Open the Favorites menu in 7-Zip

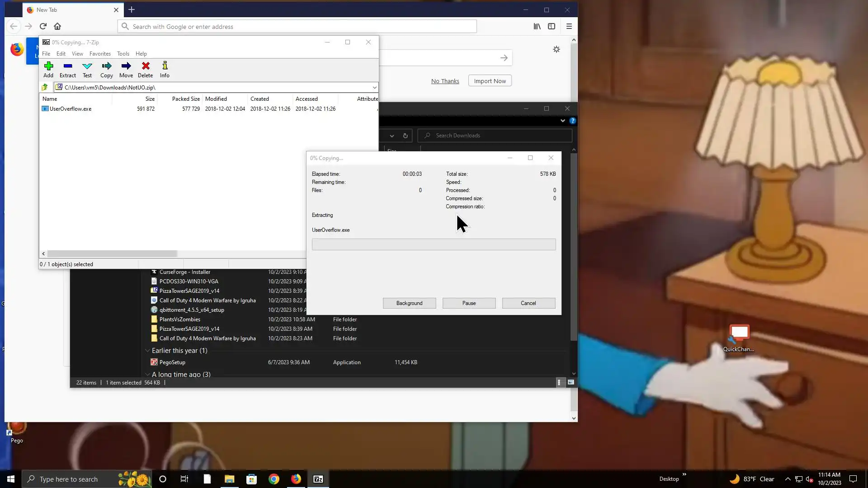(x=100, y=53)
